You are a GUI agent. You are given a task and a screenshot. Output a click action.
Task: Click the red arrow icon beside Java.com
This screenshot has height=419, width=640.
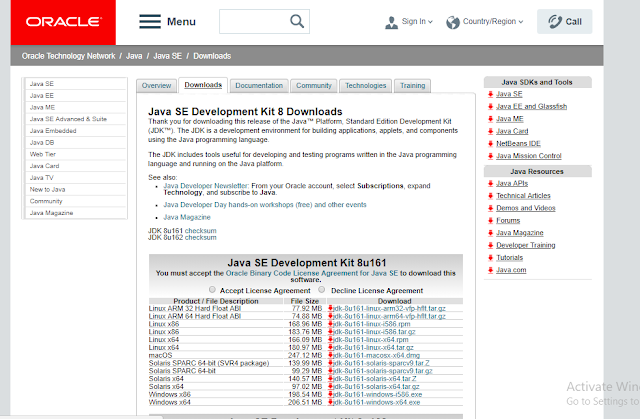point(490,270)
